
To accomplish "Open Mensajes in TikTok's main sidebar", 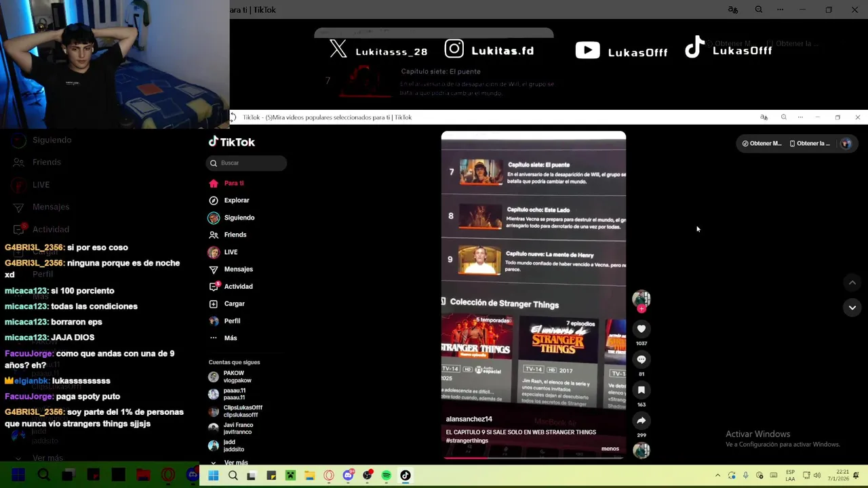I will (x=231, y=269).
